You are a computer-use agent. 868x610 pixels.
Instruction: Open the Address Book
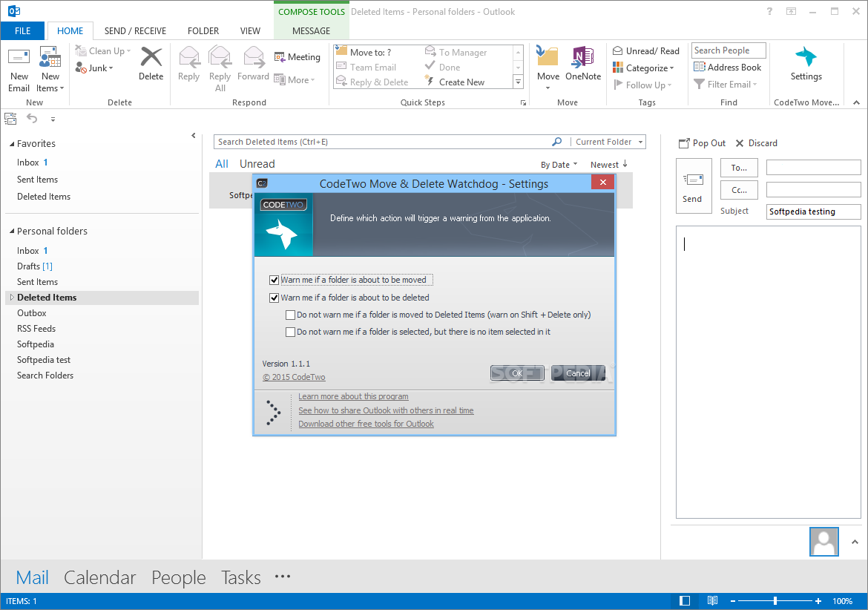pyautogui.click(x=727, y=67)
